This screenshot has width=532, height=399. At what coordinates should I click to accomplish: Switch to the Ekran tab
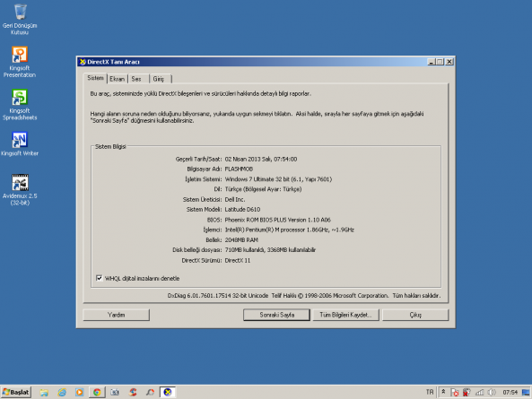click(117, 79)
